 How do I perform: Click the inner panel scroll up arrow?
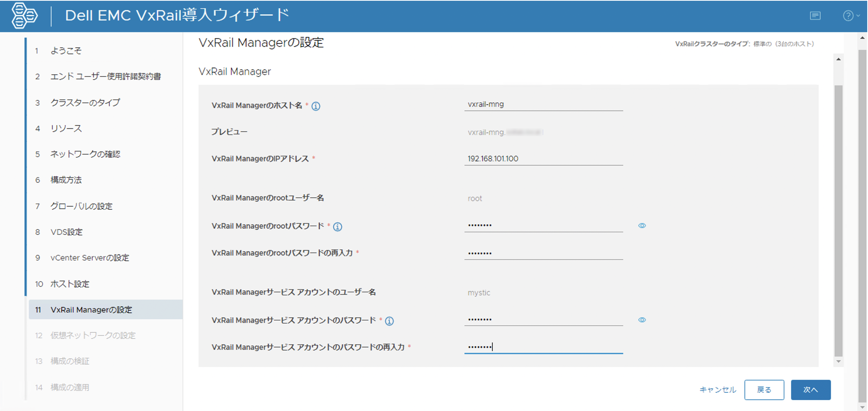838,59
